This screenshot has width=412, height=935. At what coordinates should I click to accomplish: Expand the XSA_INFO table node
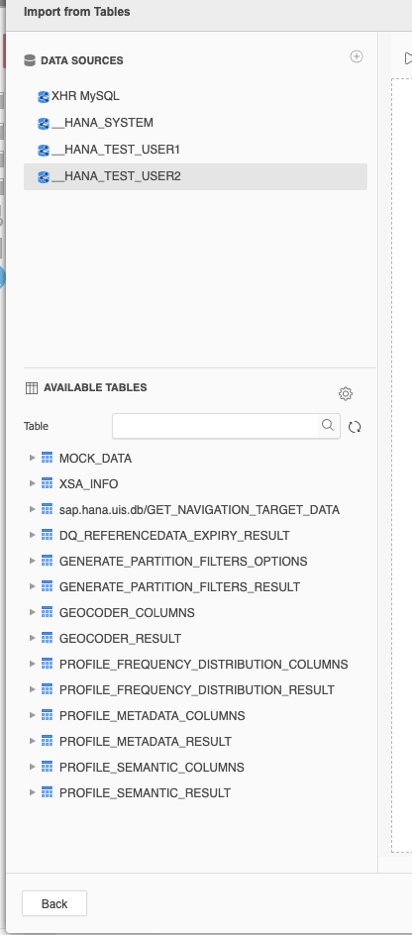[32, 484]
